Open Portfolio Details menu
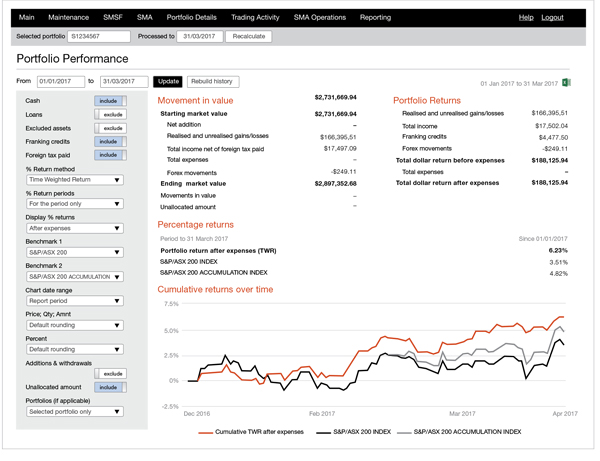The width and height of the screenshot is (600, 461). pos(192,18)
